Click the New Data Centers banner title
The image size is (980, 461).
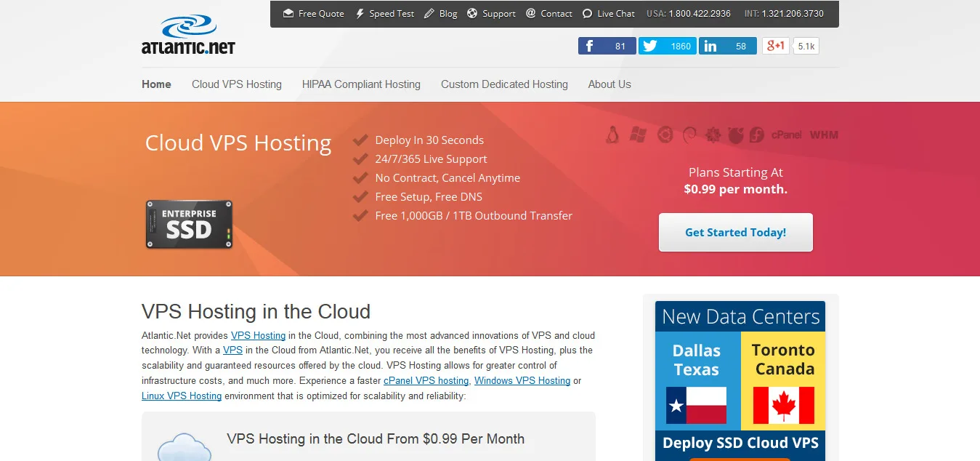[740, 317]
